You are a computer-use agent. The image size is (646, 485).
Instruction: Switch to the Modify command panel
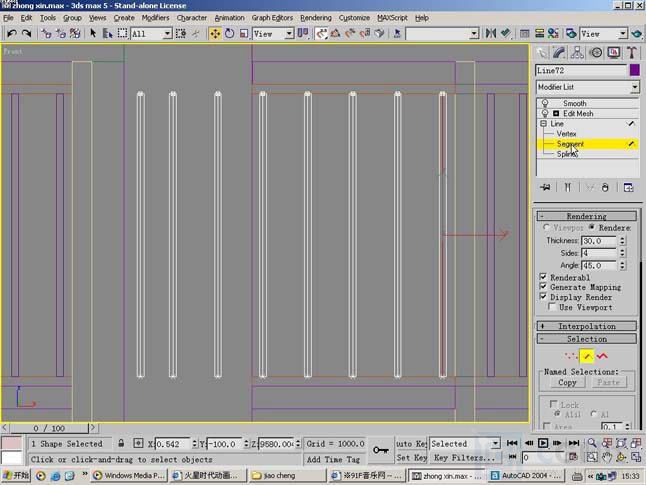coord(559,53)
